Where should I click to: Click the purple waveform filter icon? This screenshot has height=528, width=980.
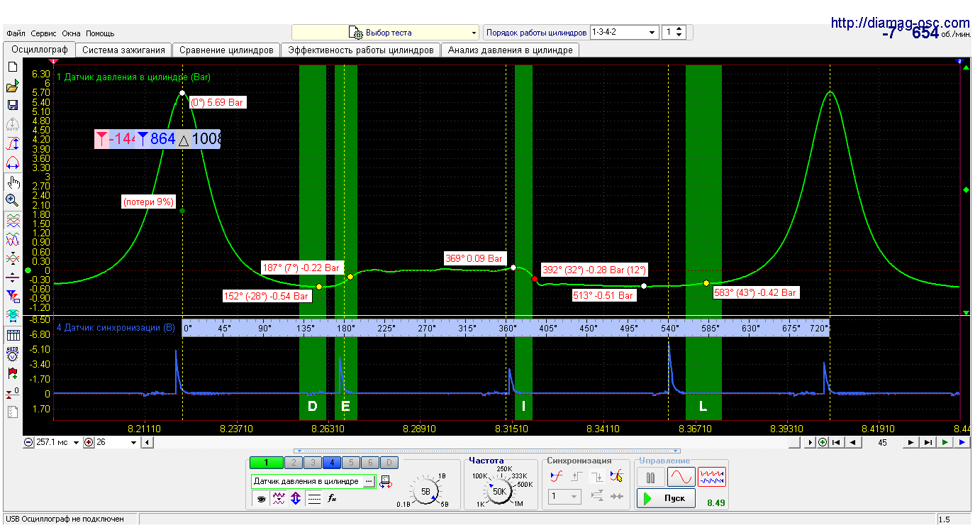(279, 499)
